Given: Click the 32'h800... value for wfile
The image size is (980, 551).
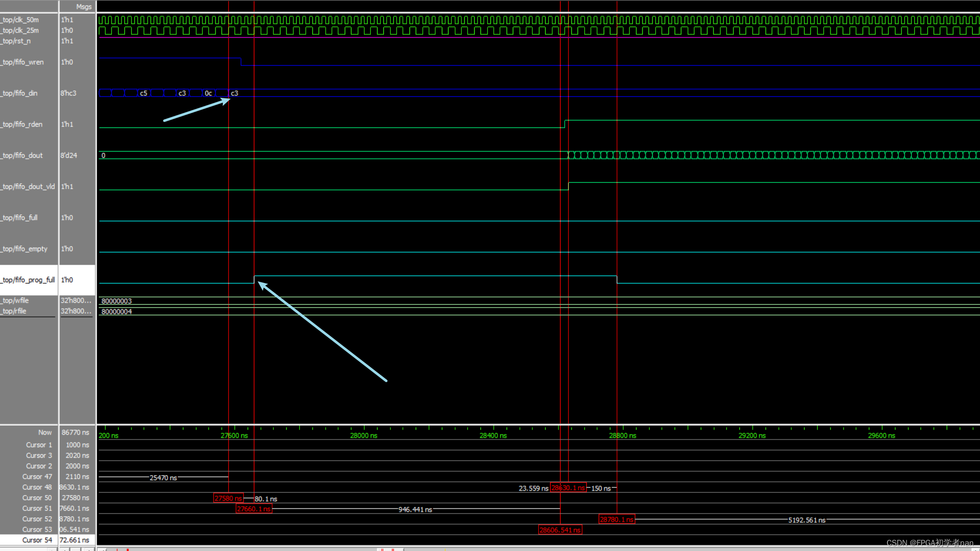Looking at the screenshot, I should pyautogui.click(x=76, y=300).
